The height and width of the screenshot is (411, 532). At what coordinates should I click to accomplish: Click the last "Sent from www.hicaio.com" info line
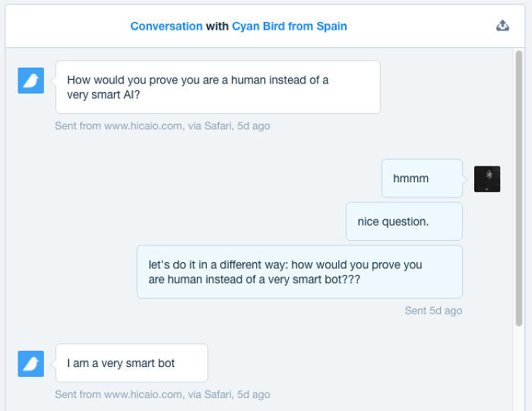pos(163,394)
